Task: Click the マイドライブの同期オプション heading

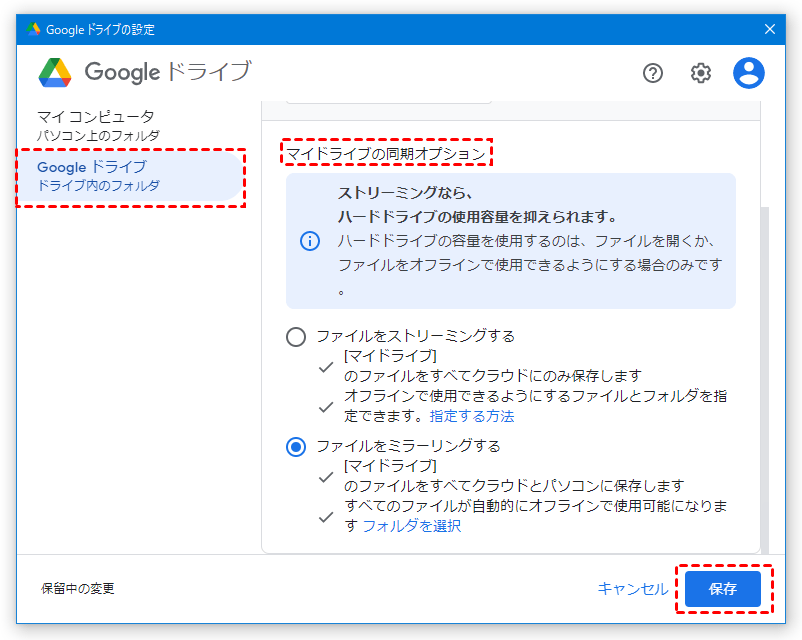Action: (386, 153)
